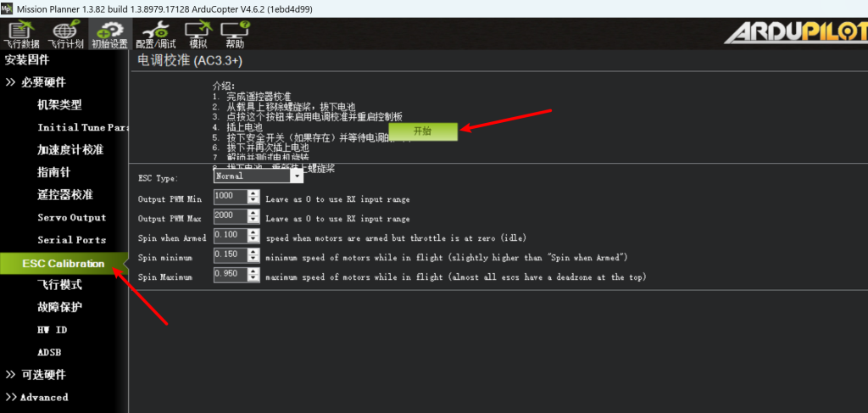Select the ESC Calibration page
This screenshot has width=868, height=413.
[63, 264]
